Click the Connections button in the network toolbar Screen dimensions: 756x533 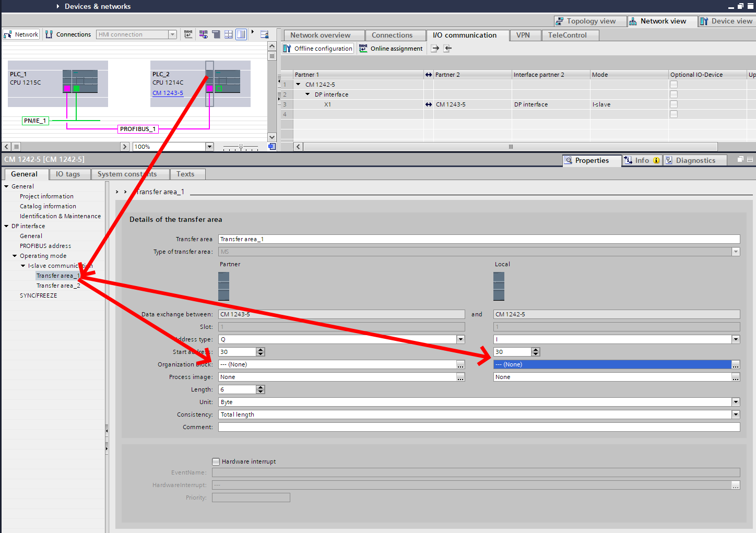tap(68, 34)
